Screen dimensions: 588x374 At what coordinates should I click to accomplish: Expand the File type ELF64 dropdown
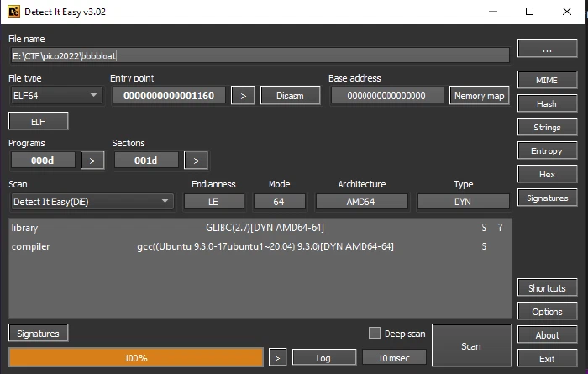(x=55, y=96)
